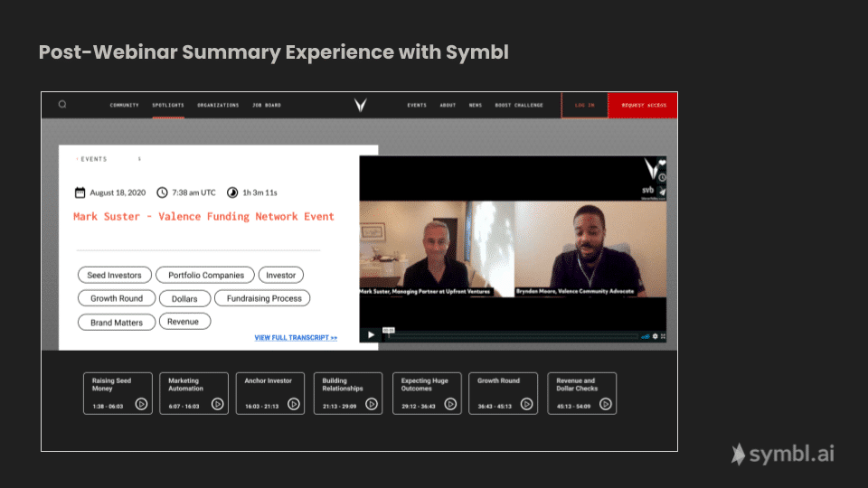Screen dimensions: 868x488
Task: Play the Raising Seed Money segment
Action: click(142, 404)
